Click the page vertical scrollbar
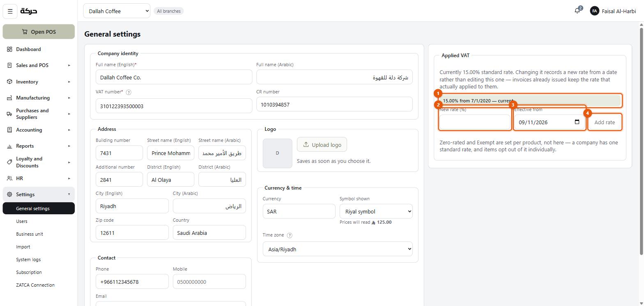 pos(641,141)
